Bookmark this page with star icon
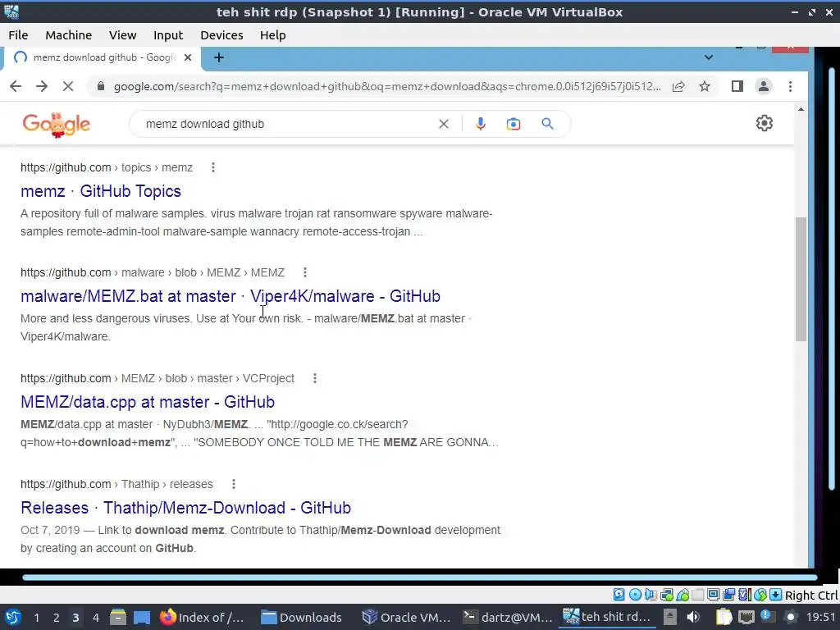This screenshot has height=630, width=840. [x=705, y=86]
